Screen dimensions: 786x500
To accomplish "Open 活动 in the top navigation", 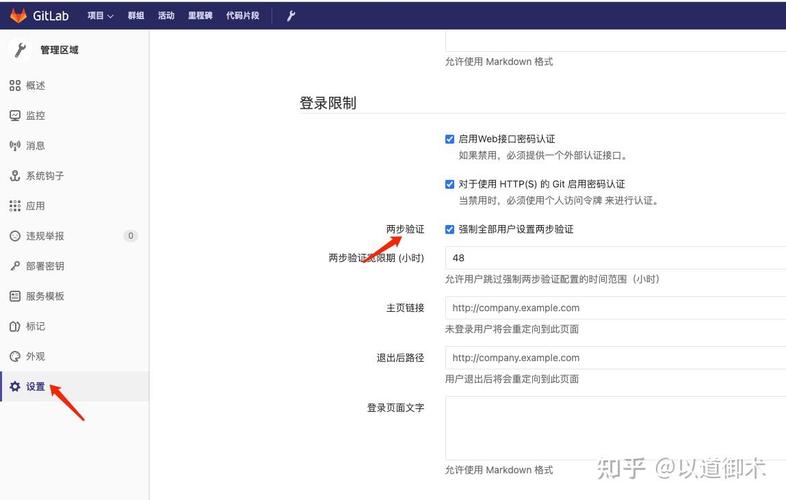I will point(166,16).
